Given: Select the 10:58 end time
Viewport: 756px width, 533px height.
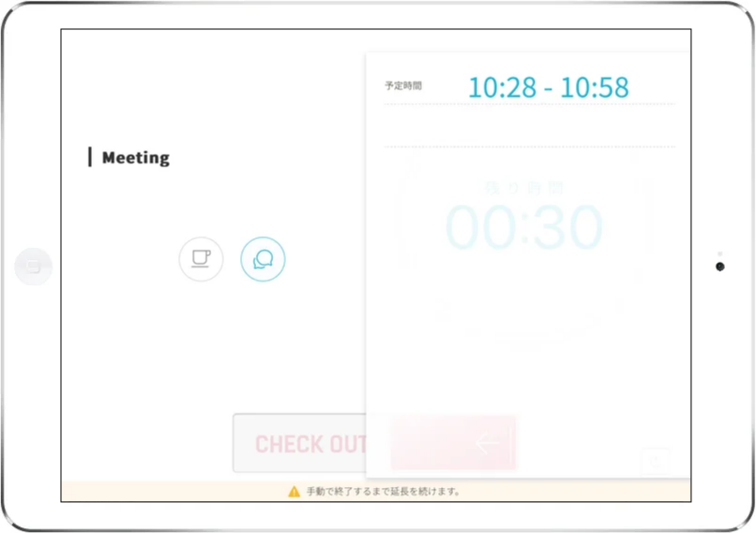Looking at the screenshot, I should pyautogui.click(x=595, y=87).
